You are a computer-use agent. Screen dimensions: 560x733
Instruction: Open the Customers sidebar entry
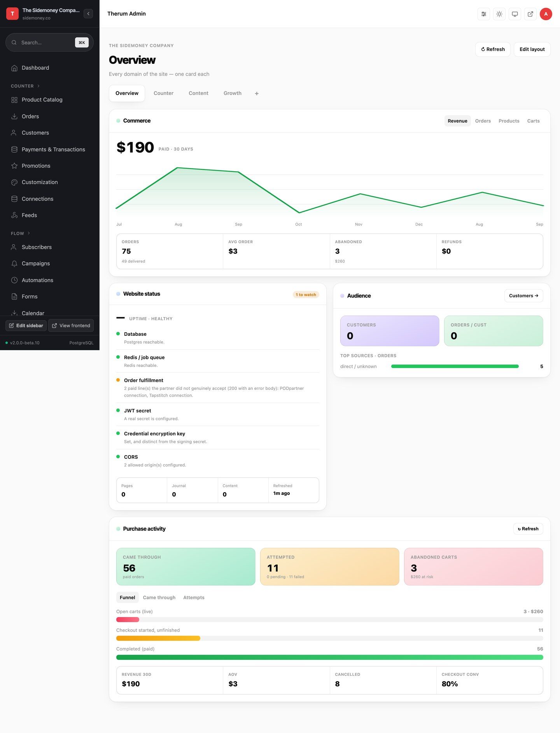(50, 133)
